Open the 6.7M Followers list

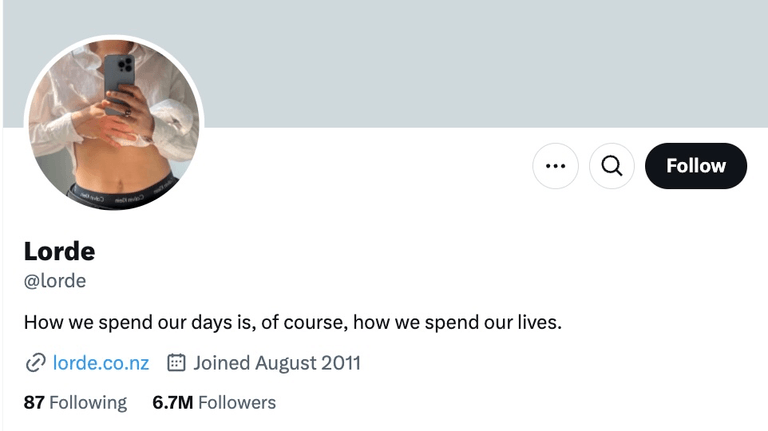tap(214, 403)
